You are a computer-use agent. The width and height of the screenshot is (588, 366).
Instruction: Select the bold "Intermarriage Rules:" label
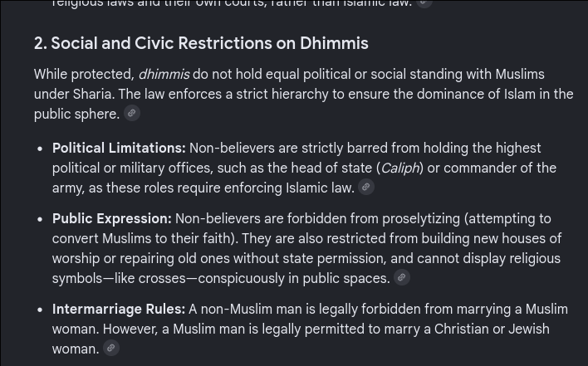[119, 310]
